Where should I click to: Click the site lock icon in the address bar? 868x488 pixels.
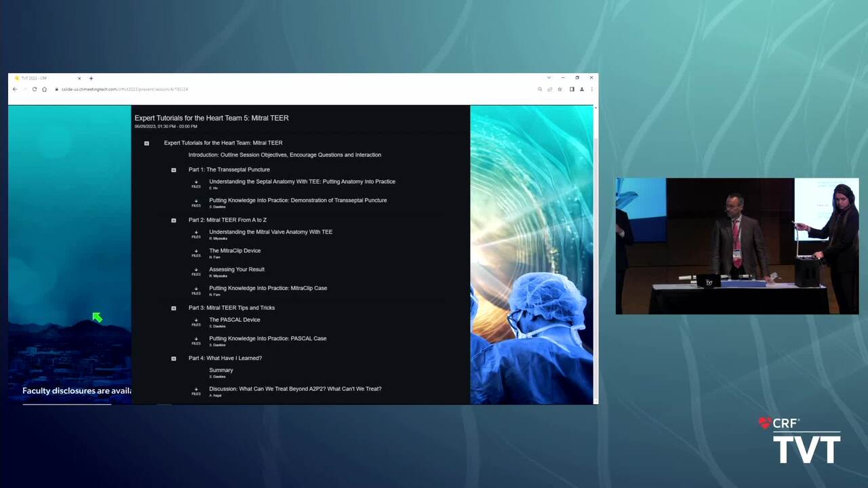[x=57, y=89]
